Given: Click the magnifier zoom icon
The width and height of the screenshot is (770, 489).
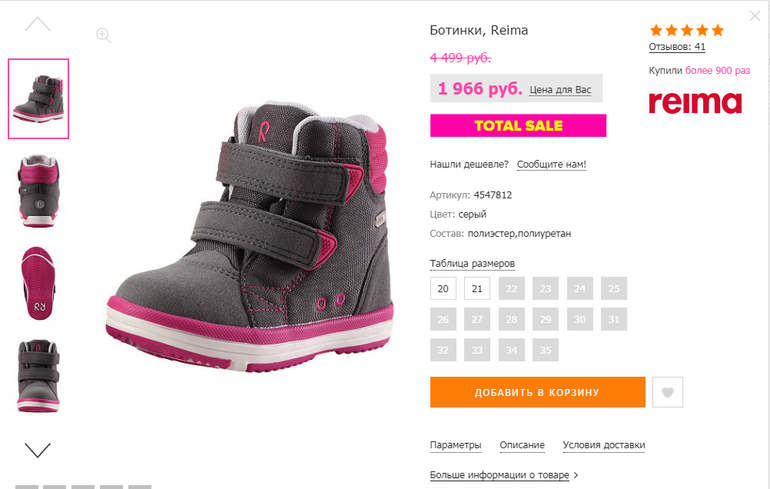Looking at the screenshot, I should click(x=103, y=35).
